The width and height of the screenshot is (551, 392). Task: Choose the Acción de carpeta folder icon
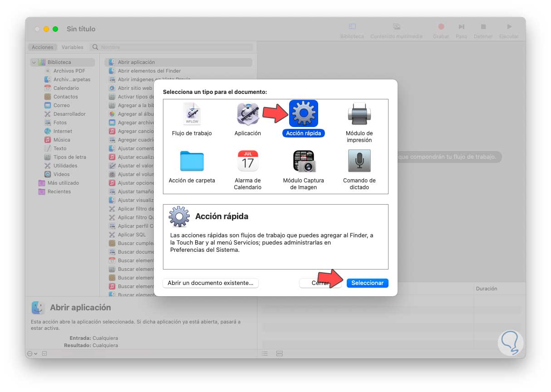coord(192,161)
